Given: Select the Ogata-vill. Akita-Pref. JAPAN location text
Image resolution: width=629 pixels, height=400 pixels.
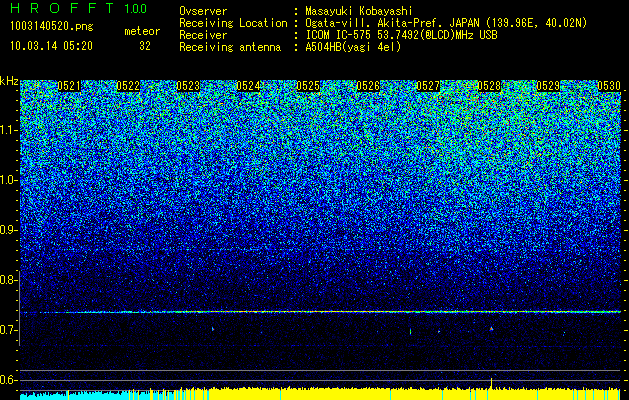Looking at the screenshot, I should point(446,24).
